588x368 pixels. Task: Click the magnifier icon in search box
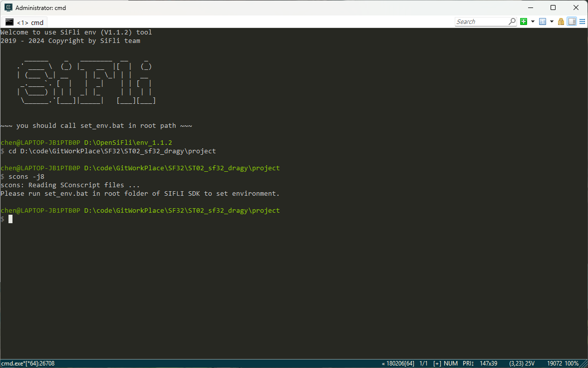(x=512, y=21)
